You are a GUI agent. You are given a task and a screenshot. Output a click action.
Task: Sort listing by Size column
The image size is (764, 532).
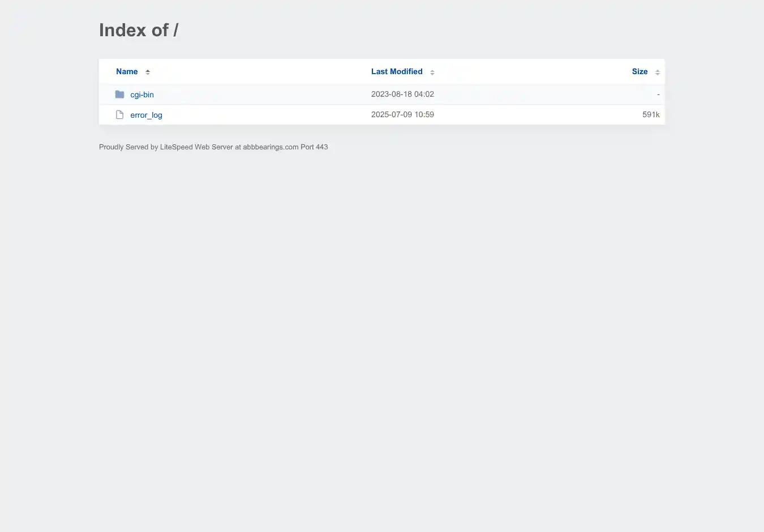tap(639, 72)
